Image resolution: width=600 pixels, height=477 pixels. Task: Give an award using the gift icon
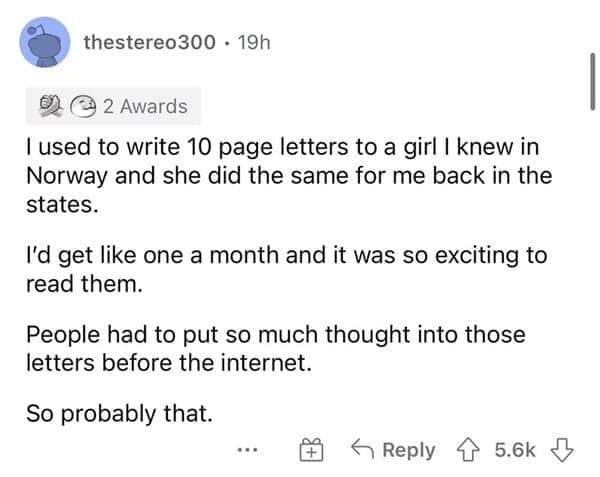click(312, 450)
